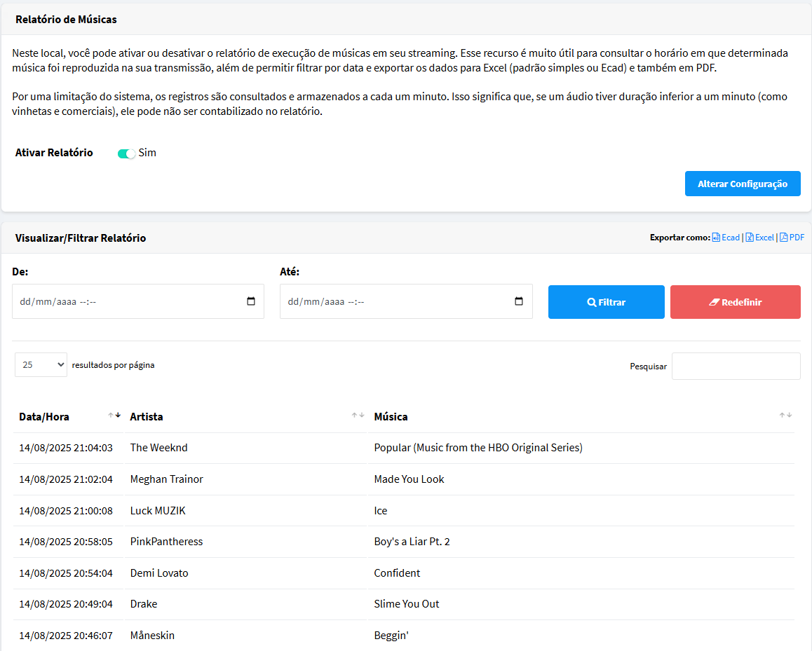Expand the results per page dropdown
The height and width of the screenshot is (651, 812).
click(41, 364)
